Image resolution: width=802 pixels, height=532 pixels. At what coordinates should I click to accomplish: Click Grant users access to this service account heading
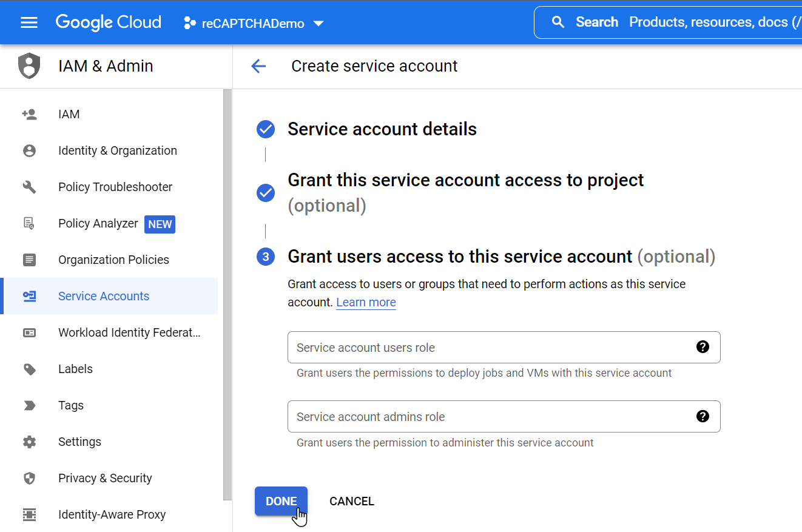(x=502, y=257)
